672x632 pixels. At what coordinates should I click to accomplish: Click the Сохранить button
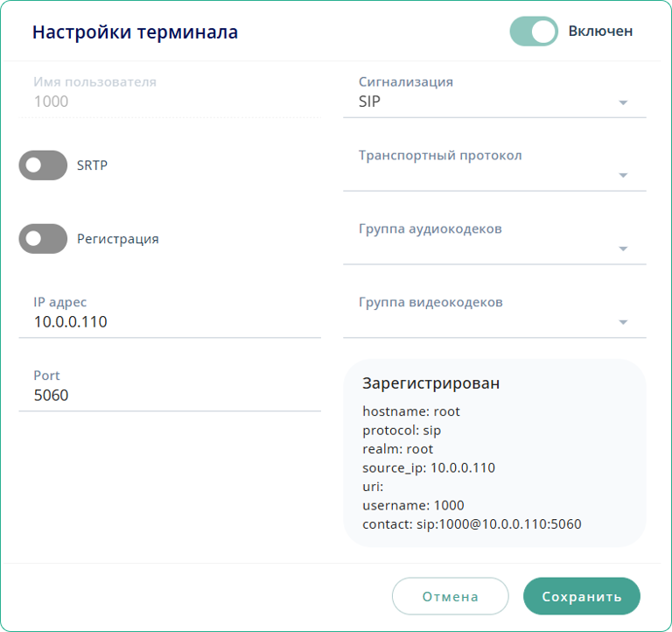pyautogui.click(x=582, y=596)
